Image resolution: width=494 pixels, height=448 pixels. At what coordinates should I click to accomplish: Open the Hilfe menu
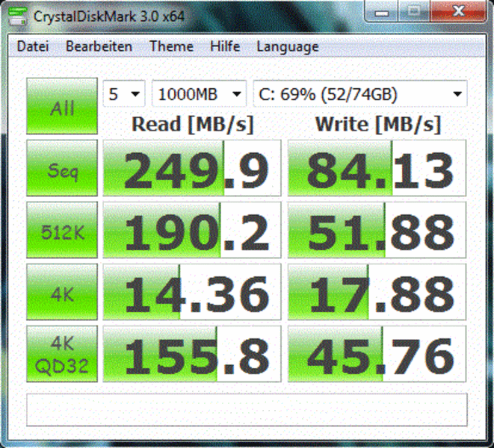click(225, 46)
